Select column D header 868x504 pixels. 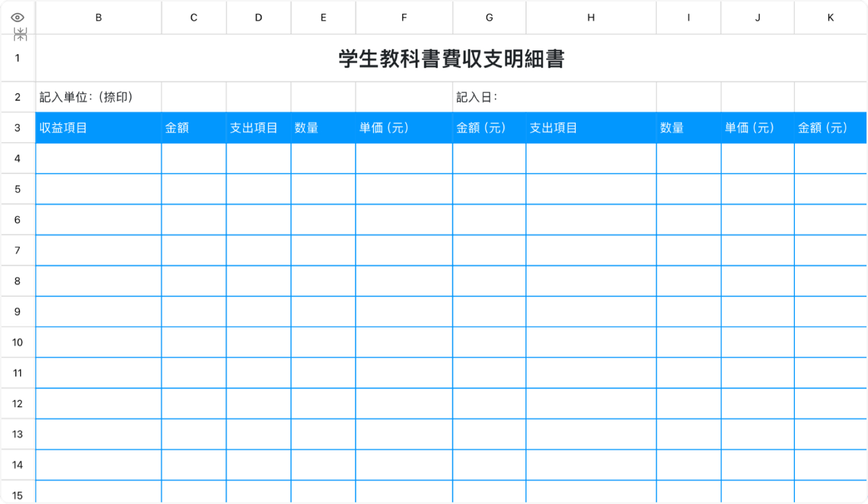(x=258, y=17)
